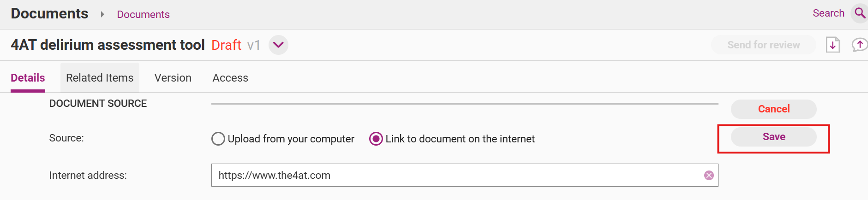Viewport: 868px width, 200px height.
Task: Follow the Documents breadcrumb link
Action: pyautogui.click(x=143, y=14)
